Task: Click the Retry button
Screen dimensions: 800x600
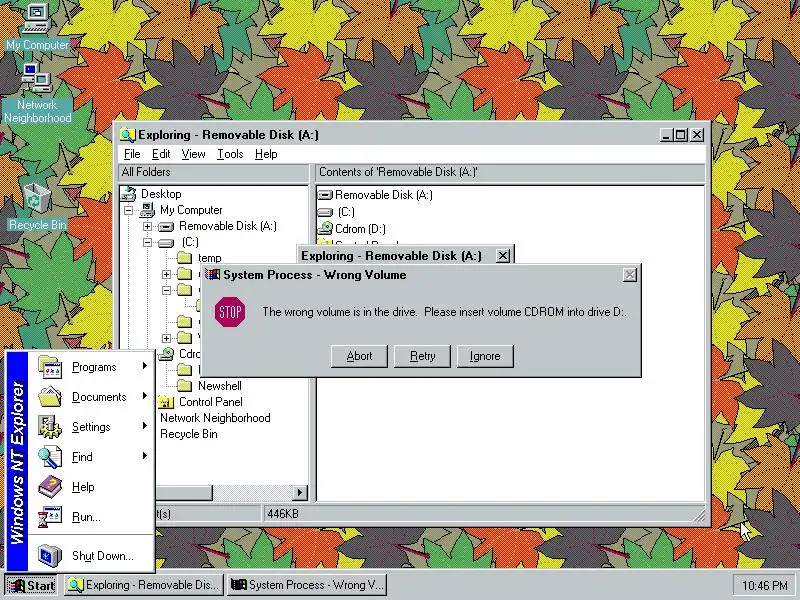Action: pos(422,356)
